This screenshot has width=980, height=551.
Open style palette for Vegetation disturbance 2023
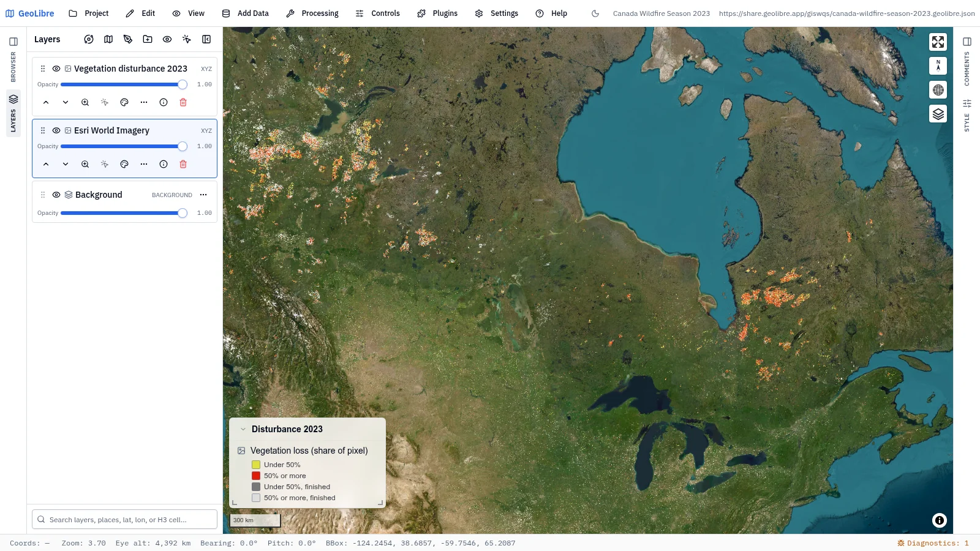pyautogui.click(x=124, y=102)
